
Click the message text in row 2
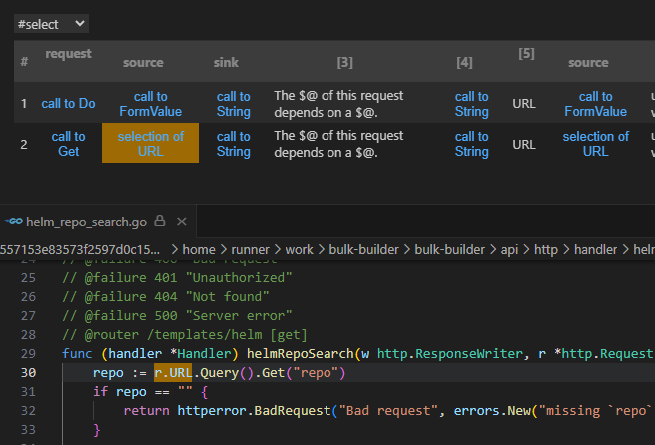[x=338, y=144]
